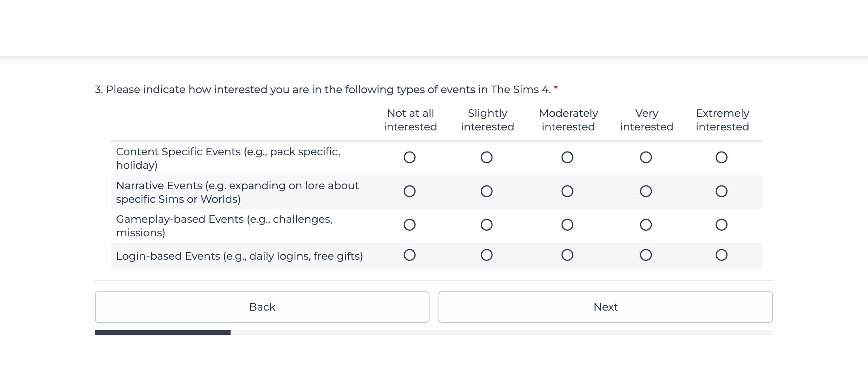The height and width of the screenshot is (383, 868).
Task: Click the survey progress bar
Action: (x=434, y=332)
